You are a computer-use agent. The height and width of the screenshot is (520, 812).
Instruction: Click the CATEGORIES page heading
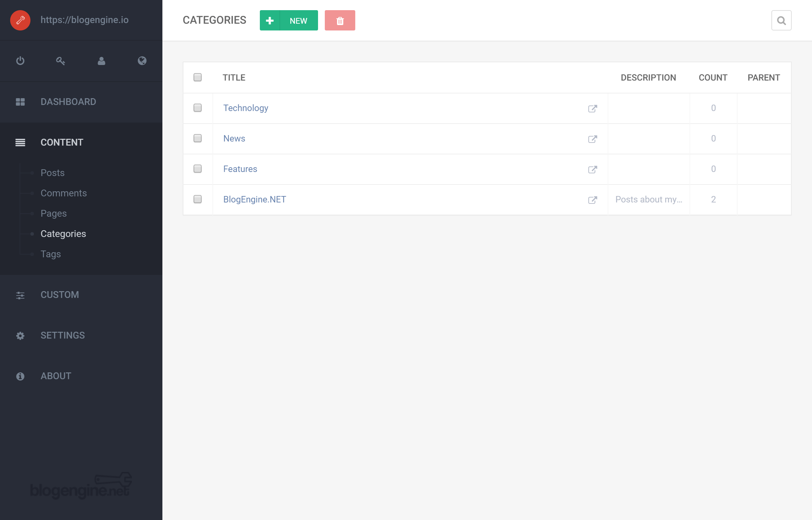[215, 20]
